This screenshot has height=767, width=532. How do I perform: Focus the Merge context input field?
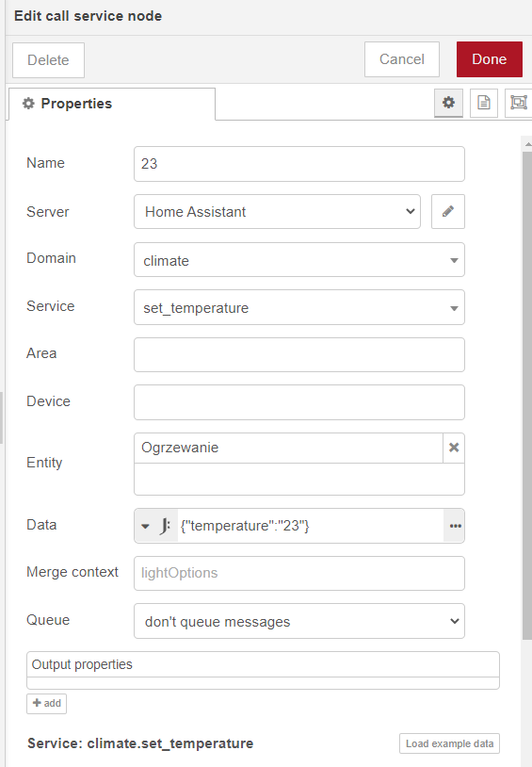point(299,573)
